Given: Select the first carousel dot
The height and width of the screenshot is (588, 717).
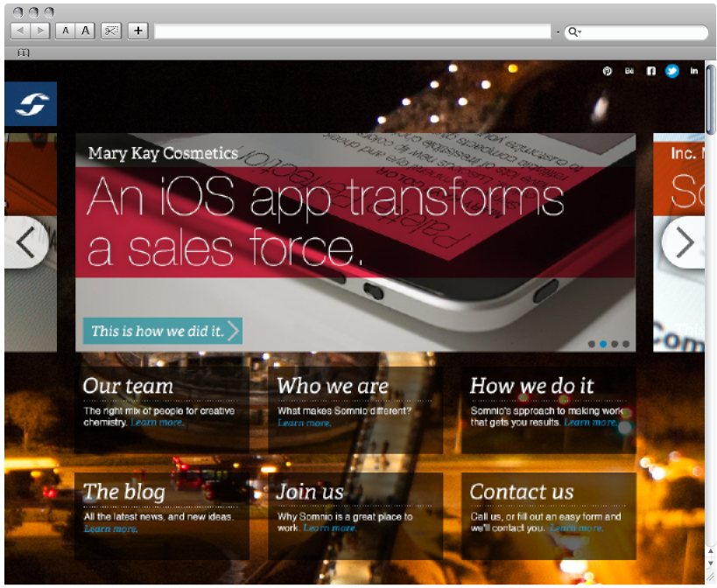Looking at the screenshot, I should [x=592, y=344].
